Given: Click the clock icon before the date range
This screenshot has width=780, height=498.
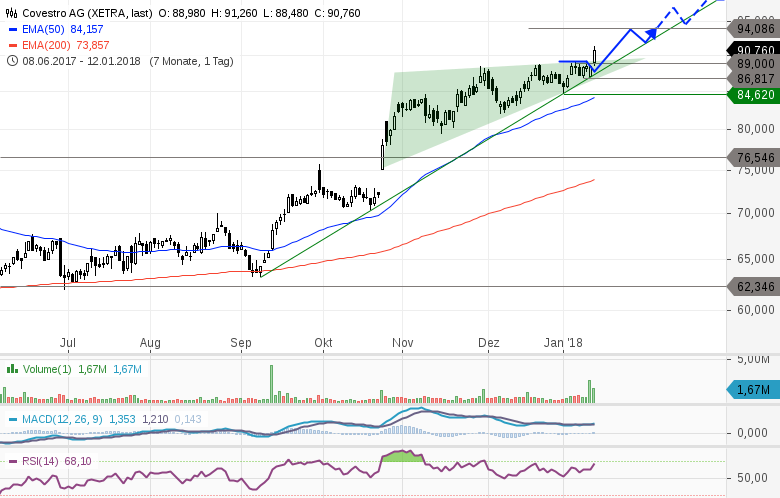Looking at the screenshot, I should click(x=12, y=61).
